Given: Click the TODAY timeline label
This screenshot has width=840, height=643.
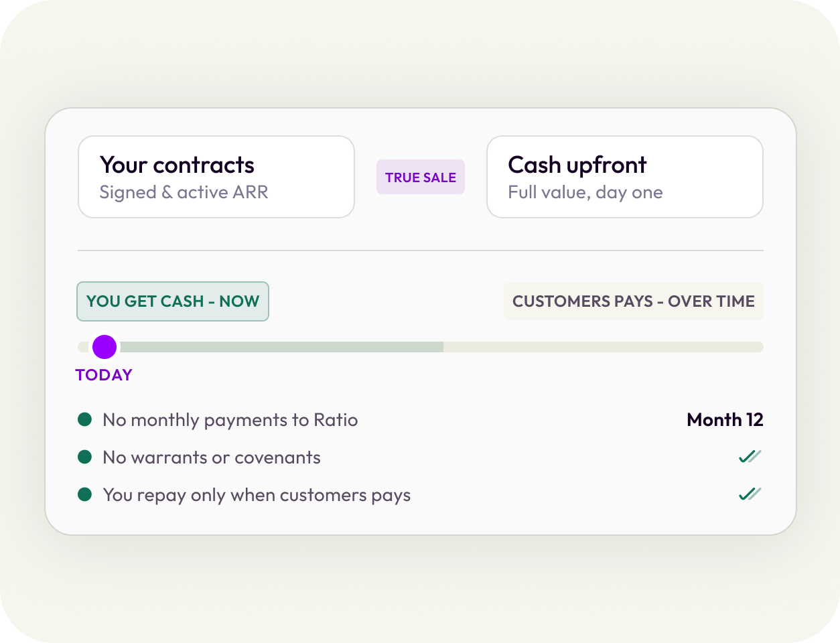Looking at the screenshot, I should [x=104, y=375].
